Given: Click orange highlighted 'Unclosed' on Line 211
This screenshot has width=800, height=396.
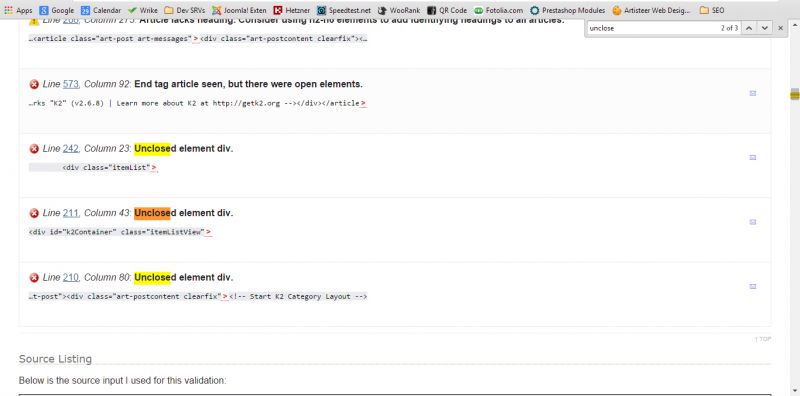Looking at the screenshot, I should [x=152, y=213].
